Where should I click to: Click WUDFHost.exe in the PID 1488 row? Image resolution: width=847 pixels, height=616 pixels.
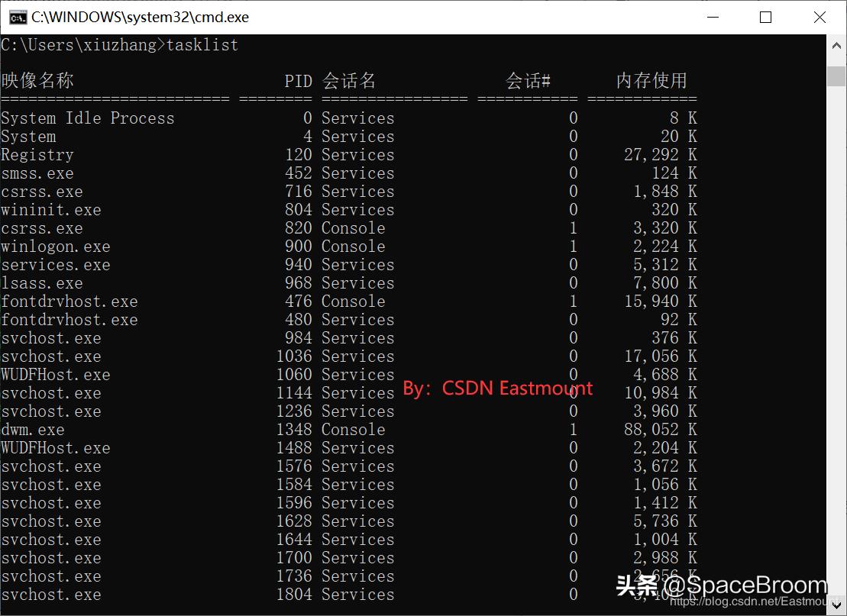(56, 449)
